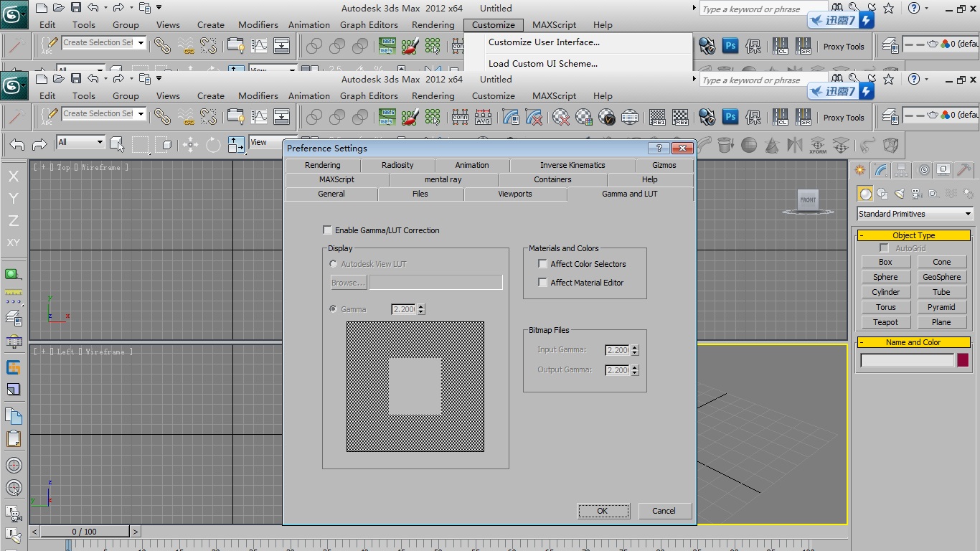
Task: Check Affect Color Selectors
Action: [543, 264]
